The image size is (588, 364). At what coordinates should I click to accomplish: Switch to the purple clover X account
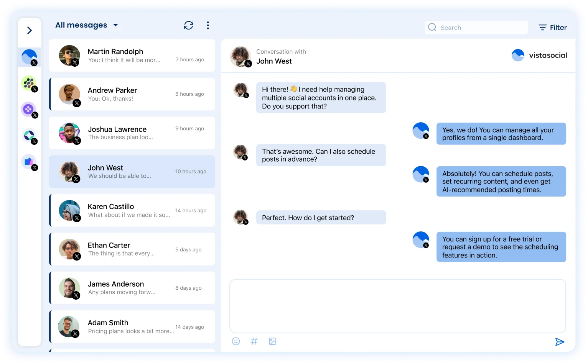pyautogui.click(x=28, y=110)
